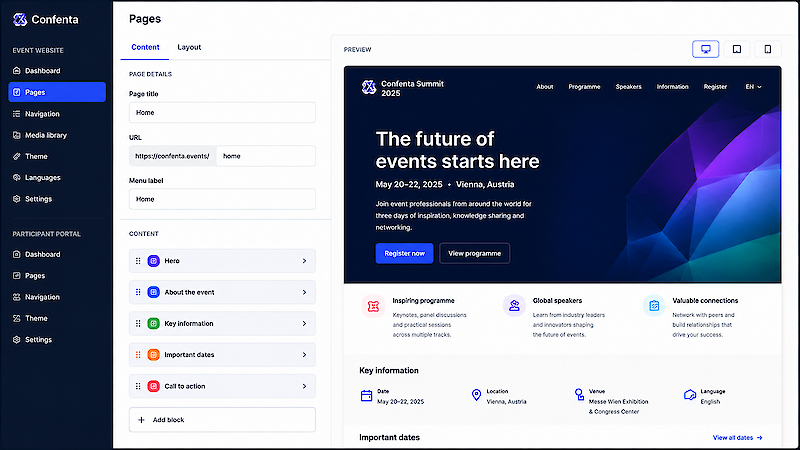800x450 pixels.
Task: Click the View programme button
Action: tap(474, 253)
